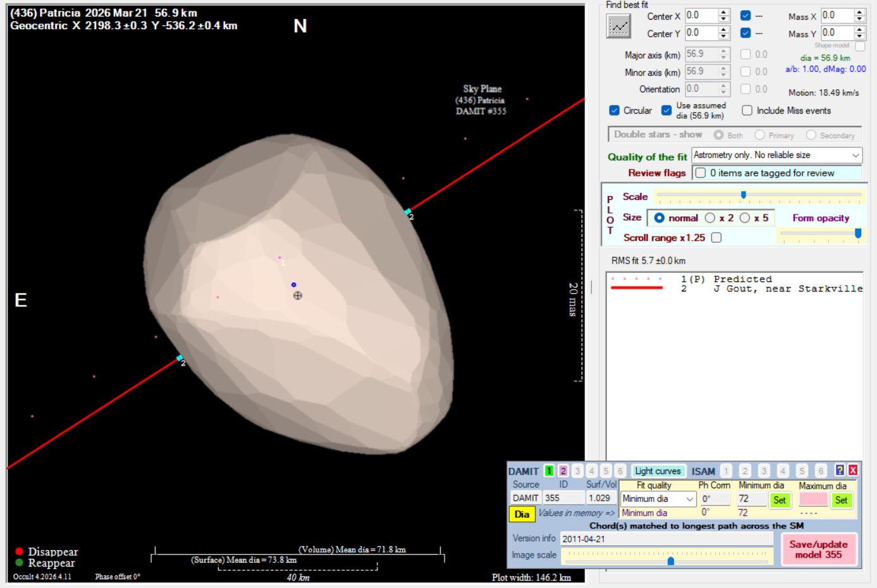This screenshot has width=877, height=588.
Task: Increase Center X with the up arrow
Action: [724, 13]
